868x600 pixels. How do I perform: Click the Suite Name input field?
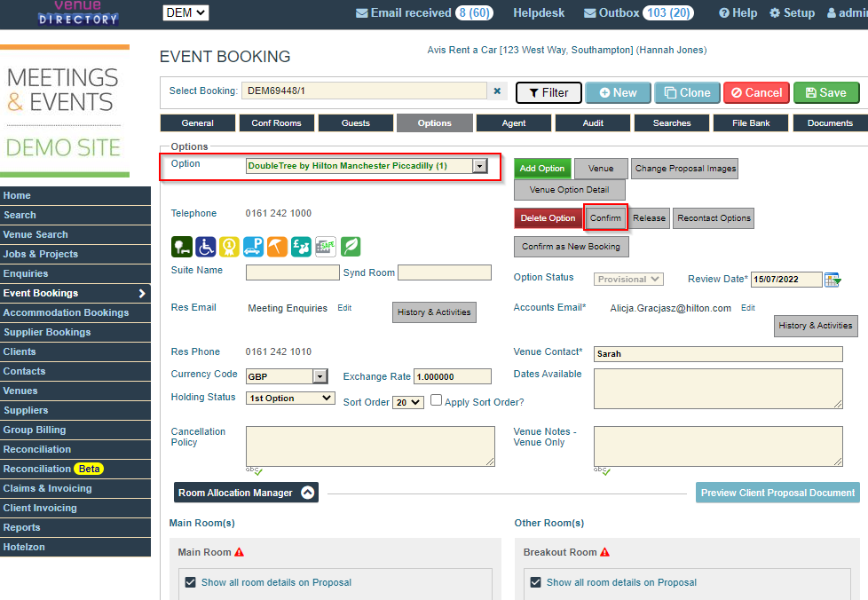(x=292, y=272)
